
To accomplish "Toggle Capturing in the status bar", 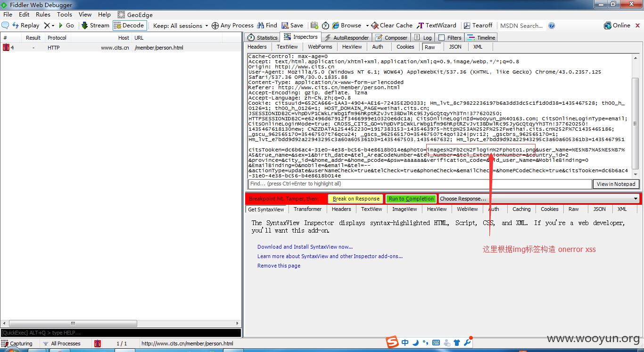I will click(17, 344).
